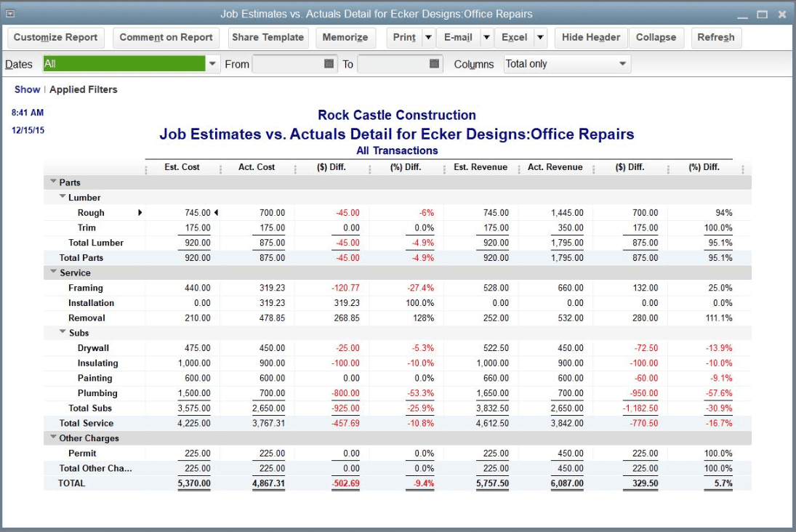Select the Total Subs row label
This screenshot has height=532, width=796.
[x=90, y=408]
